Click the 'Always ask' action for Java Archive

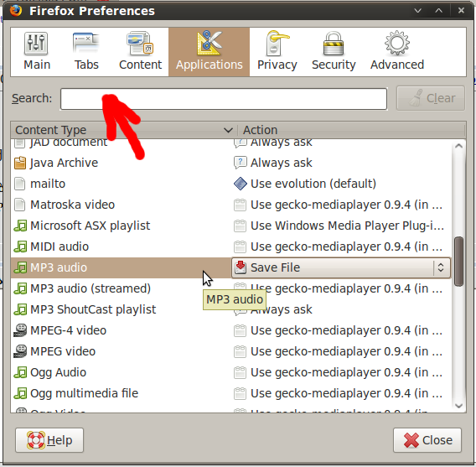click(282, 163)
